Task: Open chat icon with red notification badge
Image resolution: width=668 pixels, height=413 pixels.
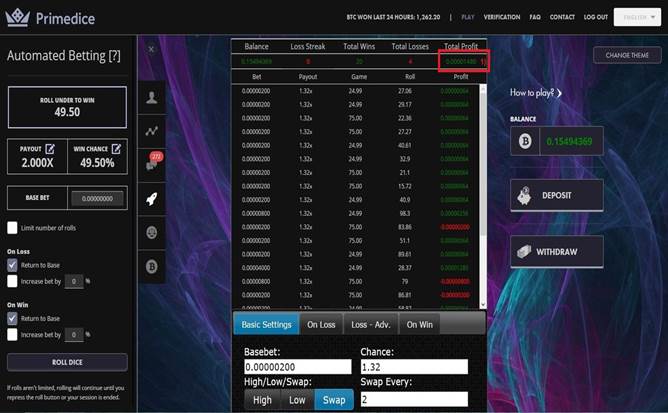Action: [x=153, y=164]
